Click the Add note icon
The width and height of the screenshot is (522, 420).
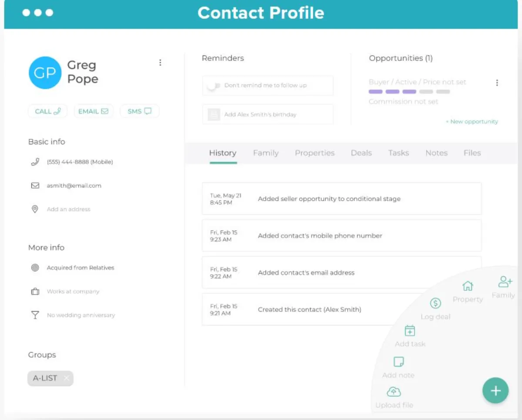398,362
